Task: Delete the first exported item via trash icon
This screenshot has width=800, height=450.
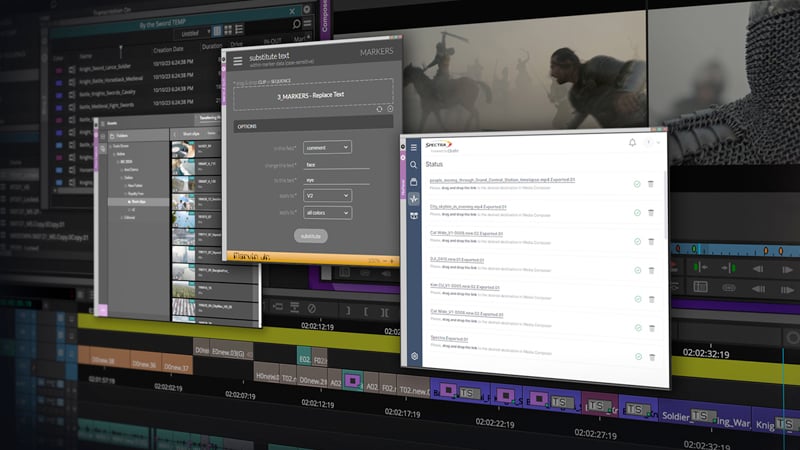Action: click(651, 184)
